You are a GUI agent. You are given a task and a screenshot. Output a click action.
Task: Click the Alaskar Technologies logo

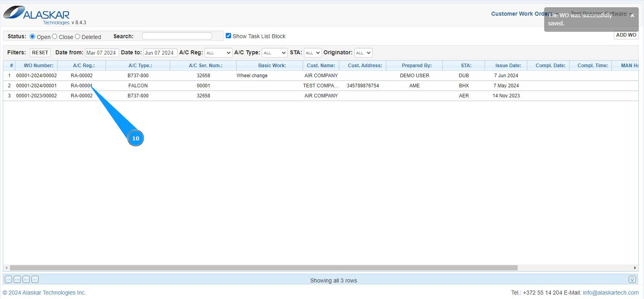(37, 15)
